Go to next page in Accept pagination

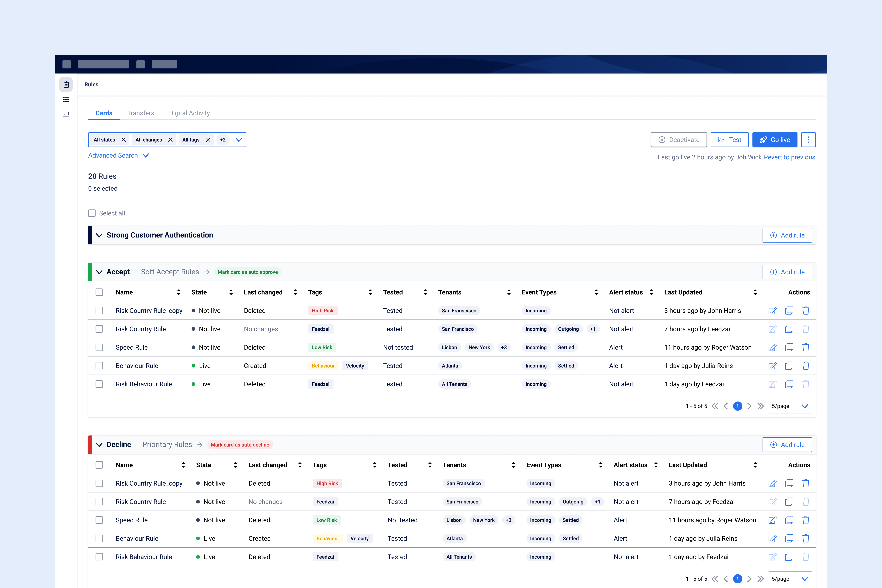(749, 406)
